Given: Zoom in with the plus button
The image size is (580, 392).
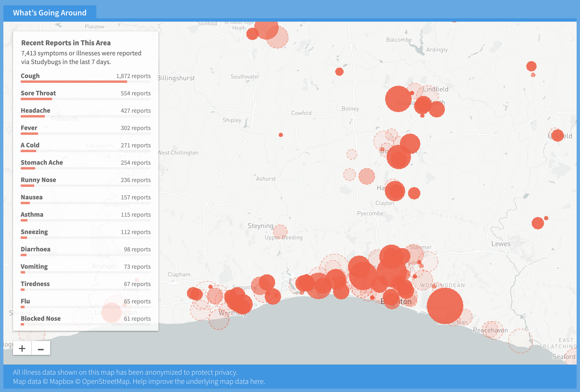Looking at the screenshot, I should 22,348.
